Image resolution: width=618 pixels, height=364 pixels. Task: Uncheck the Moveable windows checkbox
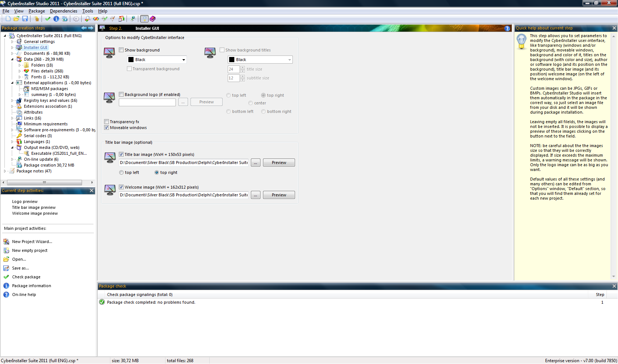tap(107, 128)
